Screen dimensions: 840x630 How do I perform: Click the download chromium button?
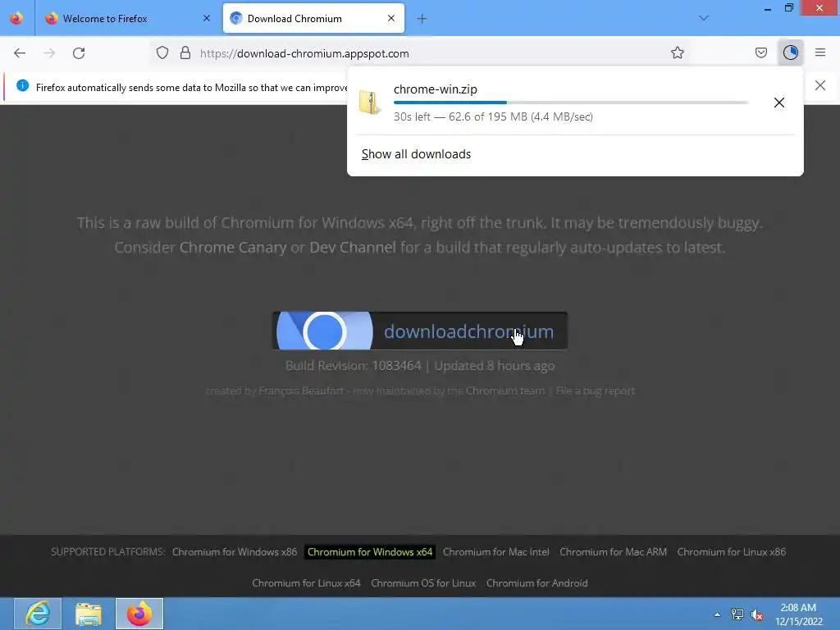[x=420, y=331]
